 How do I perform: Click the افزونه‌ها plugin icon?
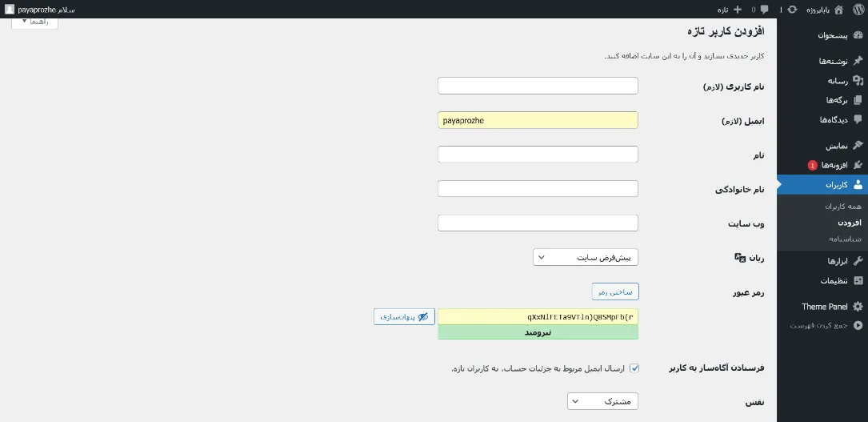click(x=858, y=165)
